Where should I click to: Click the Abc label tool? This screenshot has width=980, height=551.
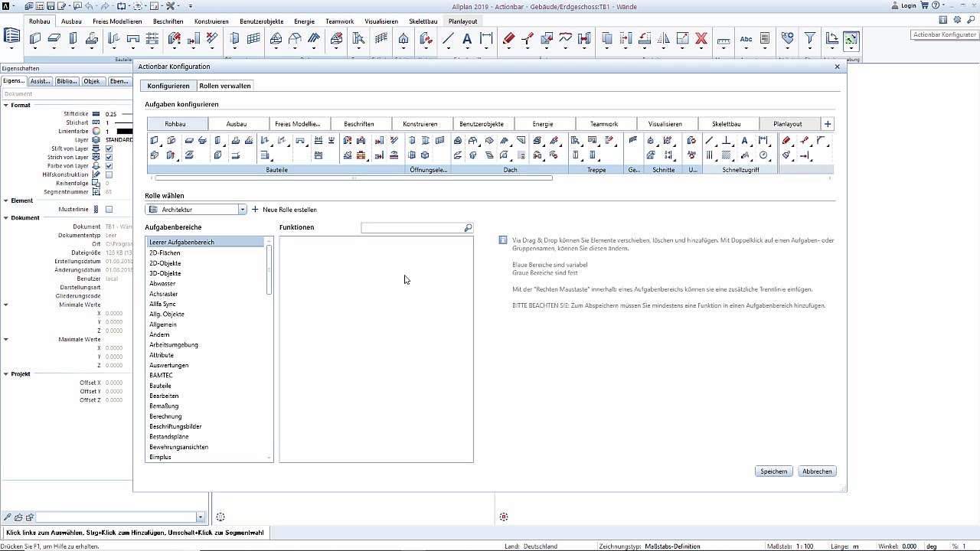point(746,39)
